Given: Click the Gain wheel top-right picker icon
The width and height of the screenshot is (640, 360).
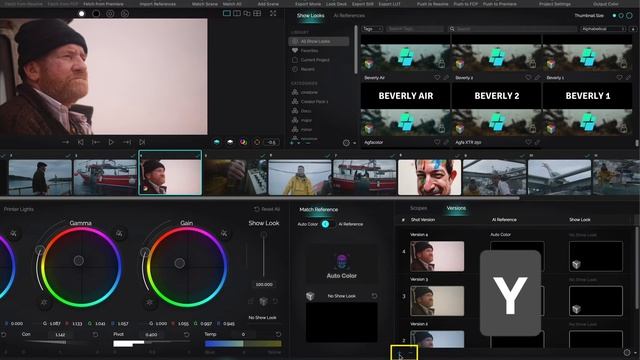Looking at the screenshot, I should click(224, 233).
